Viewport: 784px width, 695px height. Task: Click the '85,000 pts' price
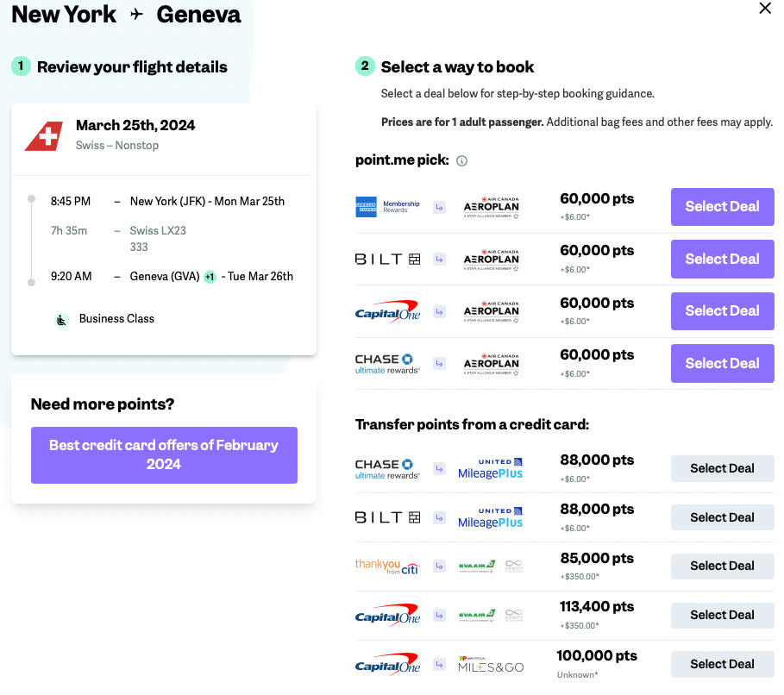(597, 558)
